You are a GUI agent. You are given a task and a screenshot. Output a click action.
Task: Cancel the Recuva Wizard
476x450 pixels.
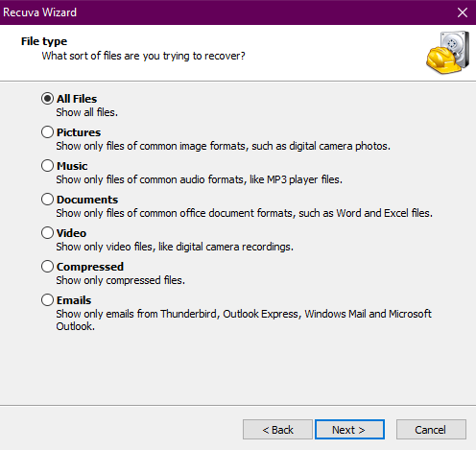point(431,430)
